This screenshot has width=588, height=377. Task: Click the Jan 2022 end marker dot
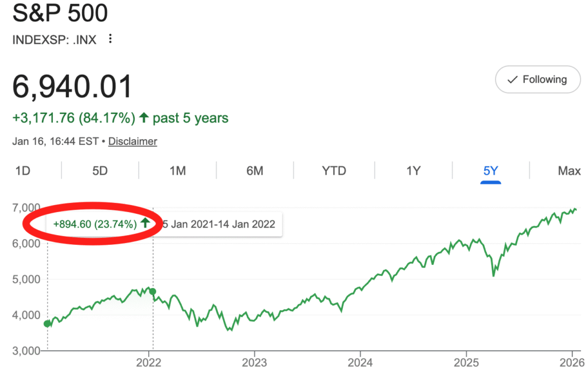click(153, 292)
